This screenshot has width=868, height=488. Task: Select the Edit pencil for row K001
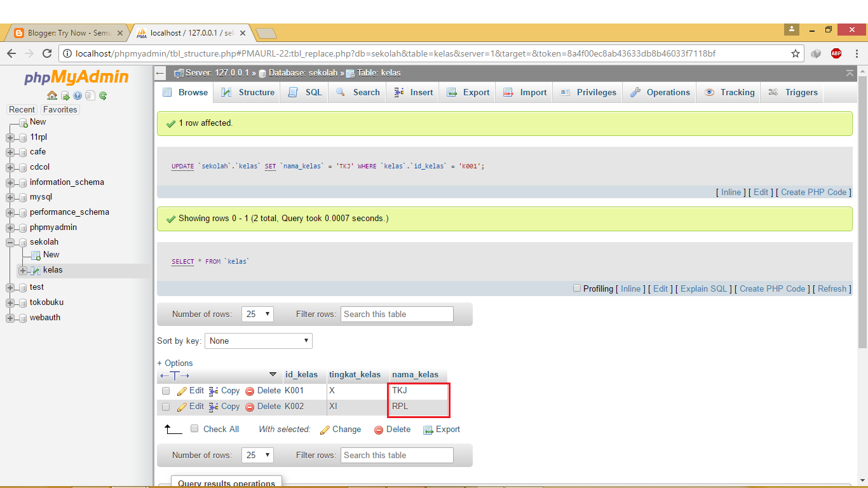coord(189,391)
